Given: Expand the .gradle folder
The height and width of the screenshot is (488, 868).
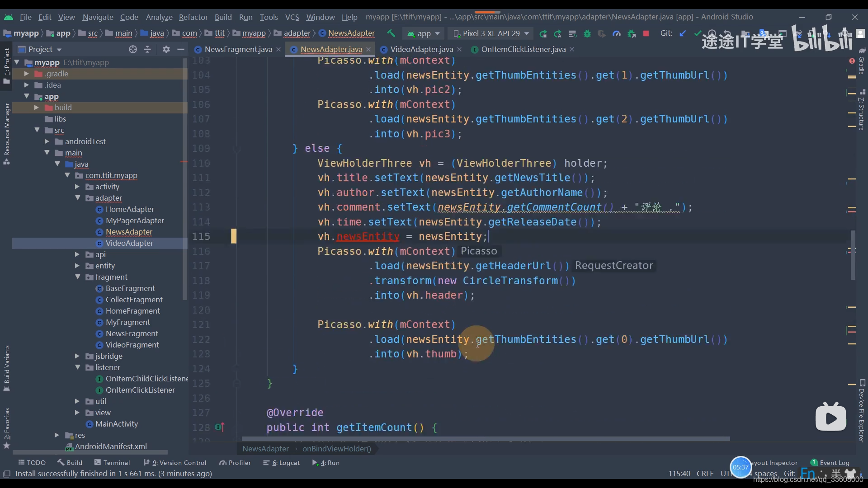Looking at the screenshot, I should point(26,74).
